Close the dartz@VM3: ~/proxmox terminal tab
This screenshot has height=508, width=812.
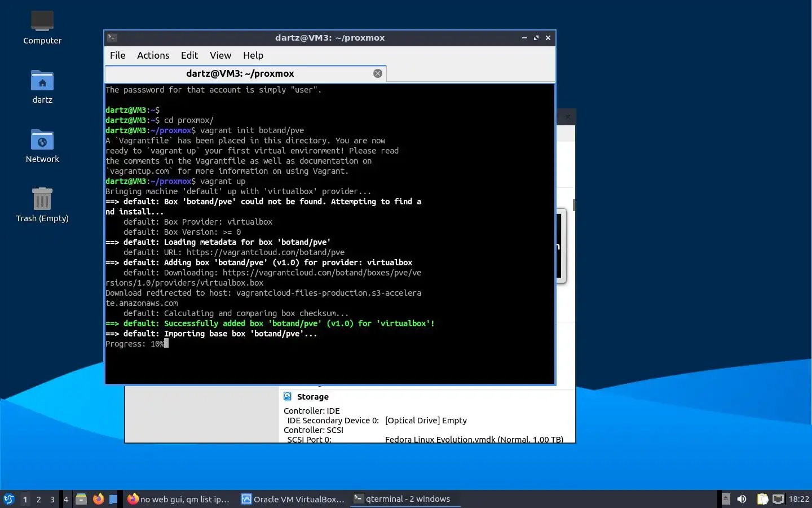378,73
